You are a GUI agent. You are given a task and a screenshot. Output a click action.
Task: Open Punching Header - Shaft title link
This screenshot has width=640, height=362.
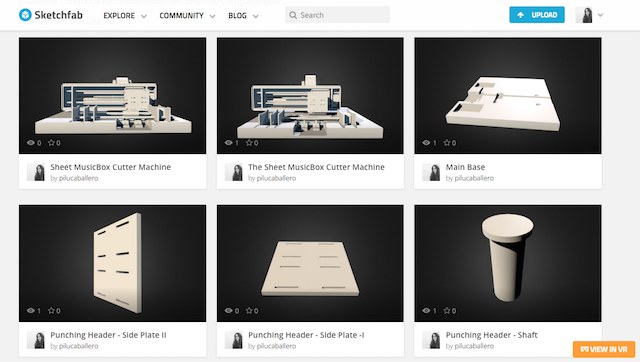pos(491,335)
